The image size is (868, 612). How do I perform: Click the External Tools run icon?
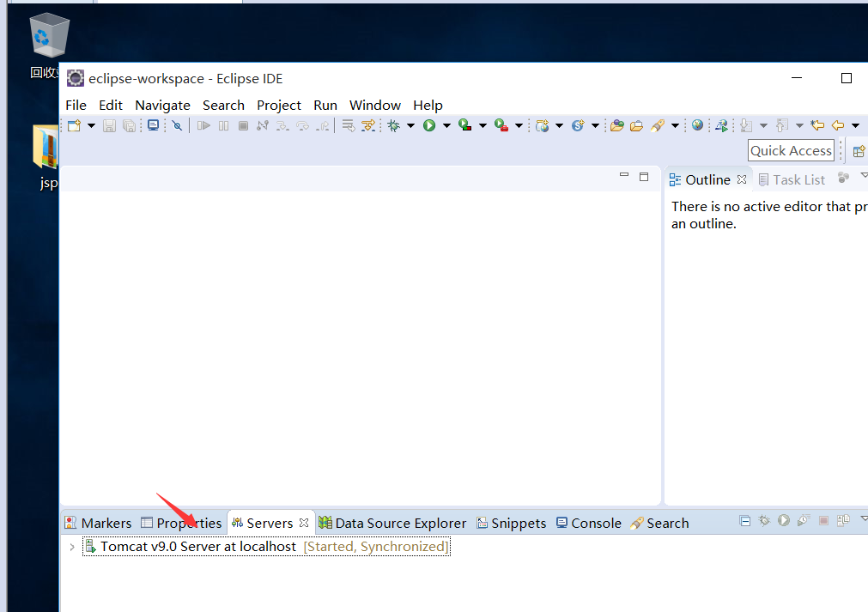click(501, 125)
